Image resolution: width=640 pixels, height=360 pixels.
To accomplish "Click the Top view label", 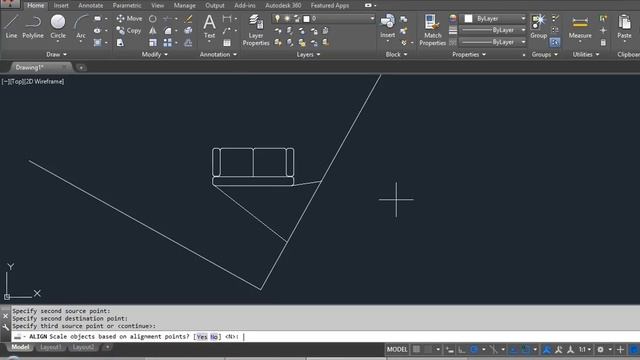I will (x=17, y=82).
